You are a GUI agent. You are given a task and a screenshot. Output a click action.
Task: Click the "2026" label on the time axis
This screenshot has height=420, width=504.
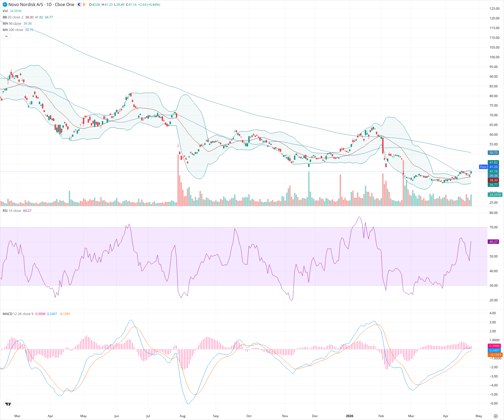349,416
